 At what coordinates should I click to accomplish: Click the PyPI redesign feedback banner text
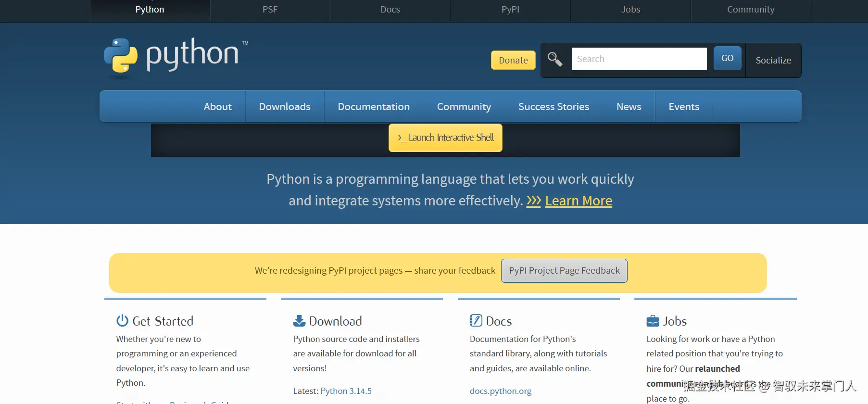click(375, 271)
